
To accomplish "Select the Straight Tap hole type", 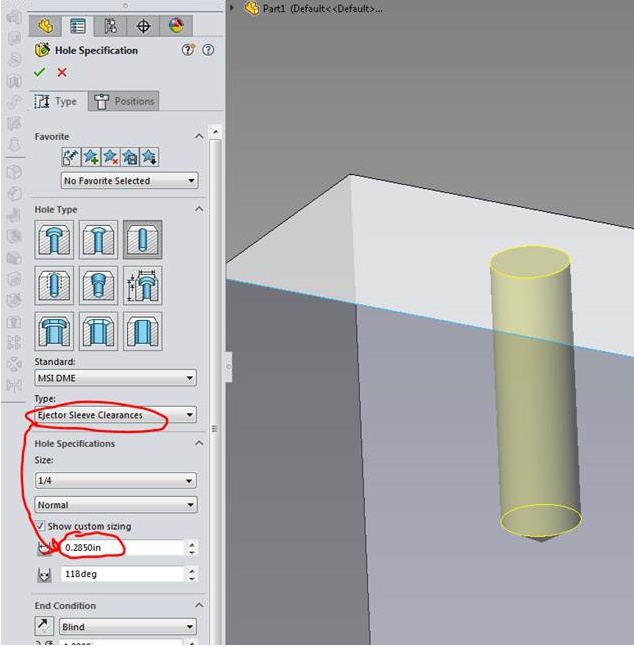I will [54, 286].
